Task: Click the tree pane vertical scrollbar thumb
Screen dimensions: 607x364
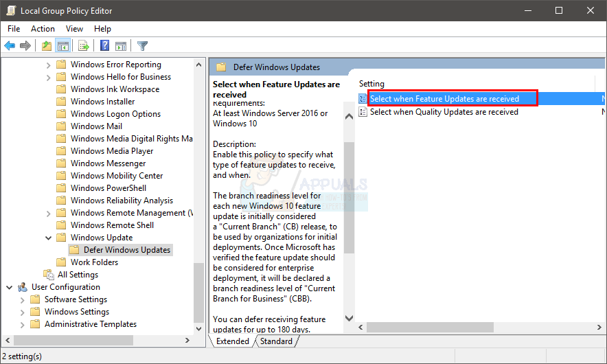Action: [x=198, y=293]
